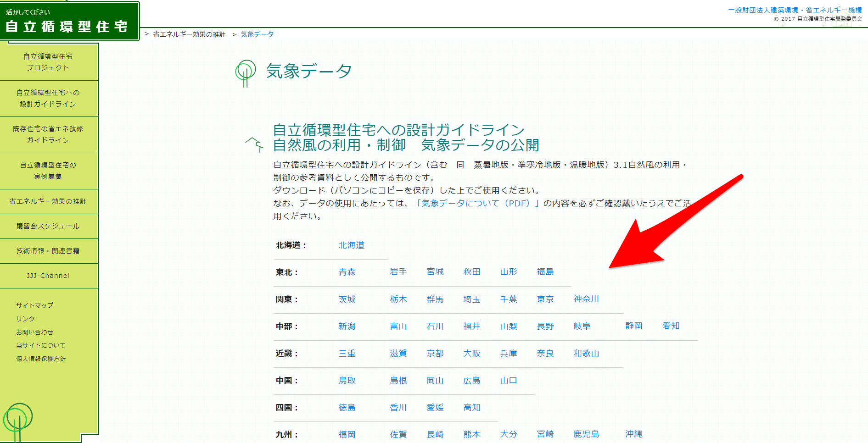Viewport: 868px width, 443px height.
Task: Select 香川 prefecture link
Action: pyautogui.click(x=398, y=407)
